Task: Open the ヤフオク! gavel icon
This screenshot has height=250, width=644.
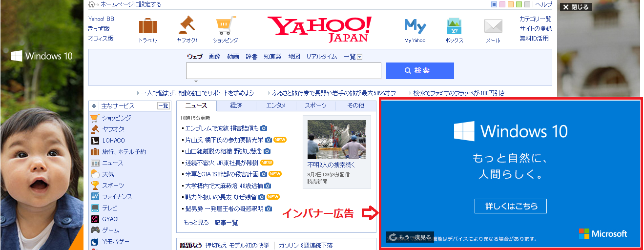Action: [187, 25]
